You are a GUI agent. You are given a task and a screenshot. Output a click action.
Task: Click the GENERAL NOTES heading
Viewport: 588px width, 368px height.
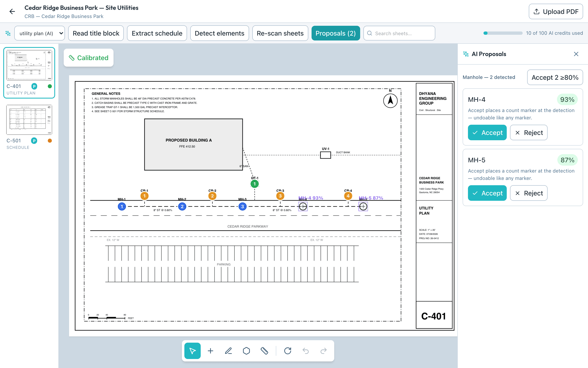[x=106, y=93]
